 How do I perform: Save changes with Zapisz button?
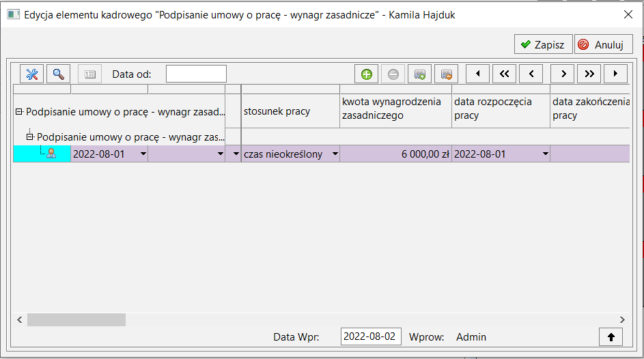(544, 44)
